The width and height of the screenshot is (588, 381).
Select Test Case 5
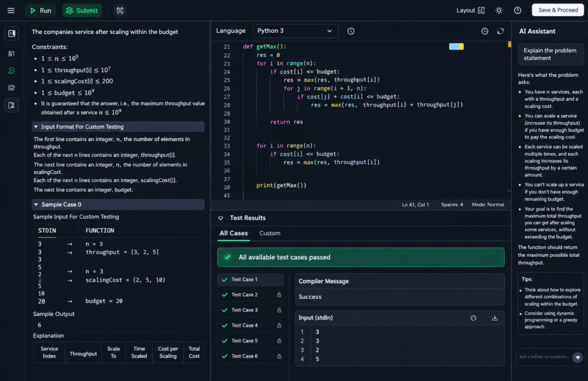250,341
